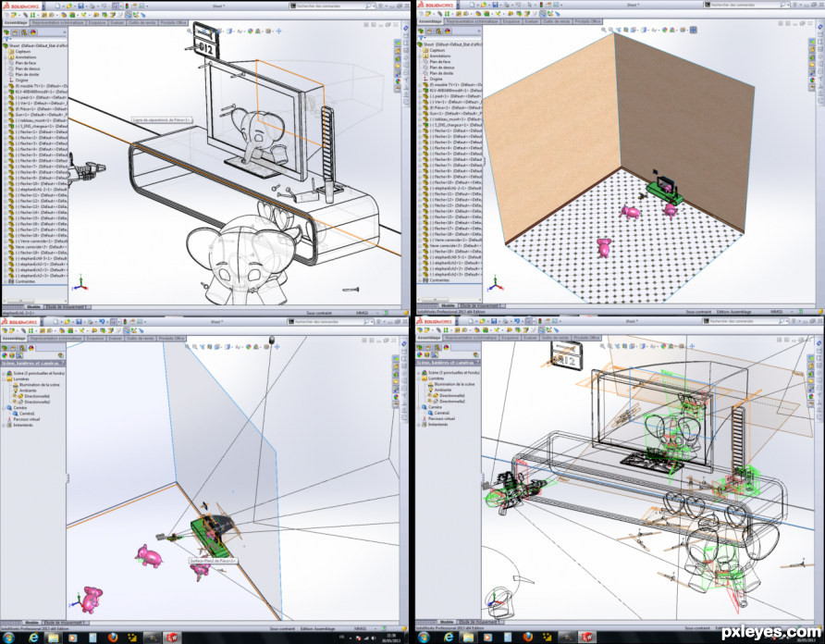Click Undo icon in bottom-right window
The image size is (825, 644).
[x=517, y=321]
